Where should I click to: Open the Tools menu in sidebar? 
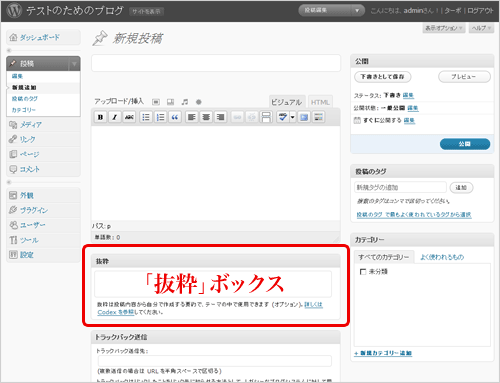pyautogui.click(x=43, y=240)
